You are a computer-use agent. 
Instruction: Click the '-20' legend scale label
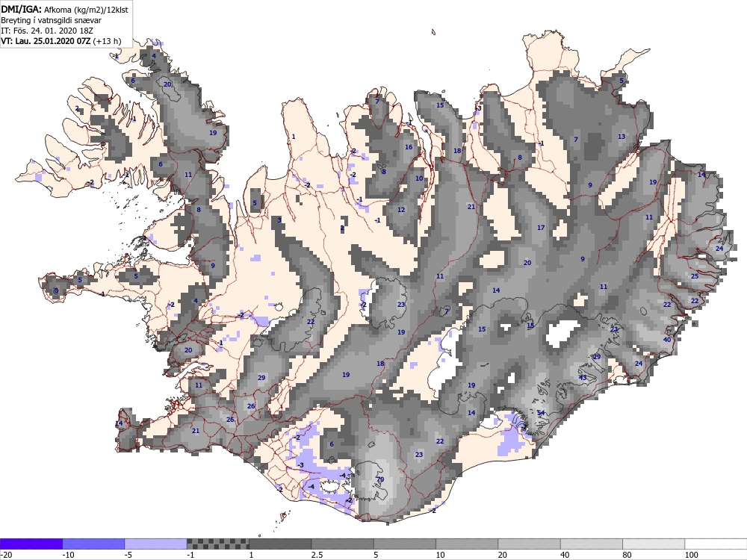(6, 555)
